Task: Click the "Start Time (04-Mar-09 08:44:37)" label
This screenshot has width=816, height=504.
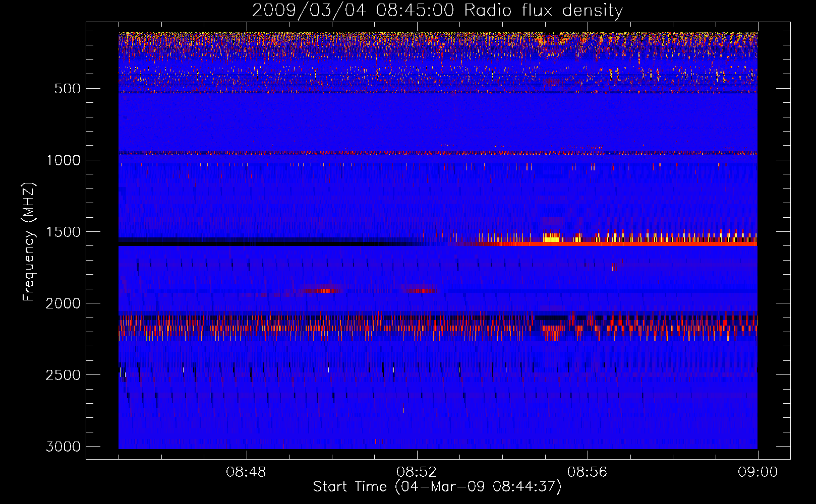Action: [x=437, y=487]
